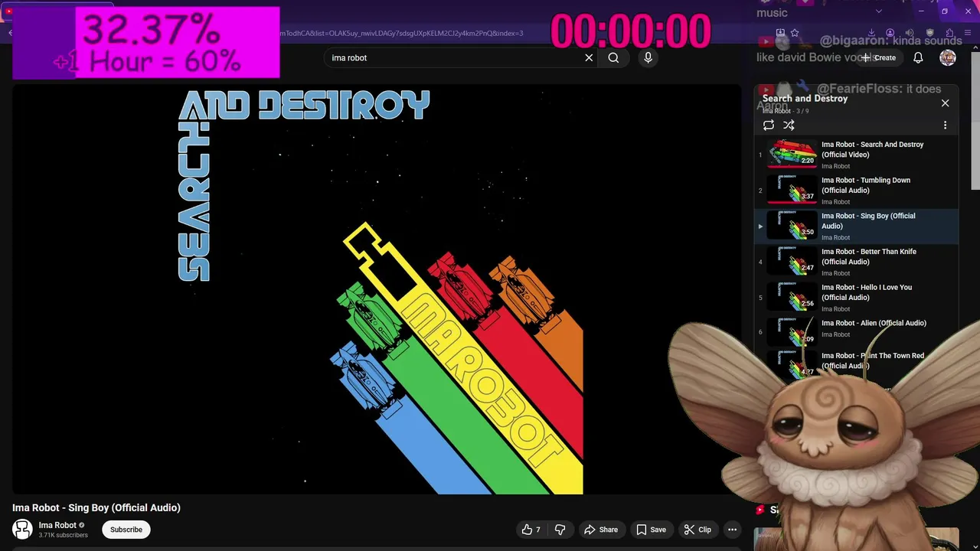The image size is (980, 551).
Task: Toggle shuffle playlist
Action: [x=789, y=126]
